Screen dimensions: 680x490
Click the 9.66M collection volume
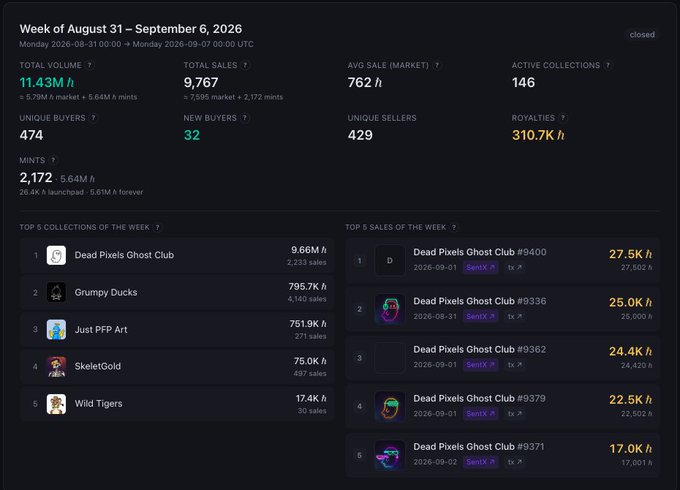point(309,250)
